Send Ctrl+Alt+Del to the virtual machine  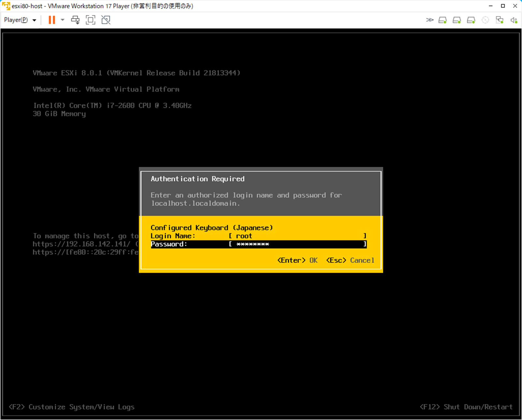tap(75, 20)
